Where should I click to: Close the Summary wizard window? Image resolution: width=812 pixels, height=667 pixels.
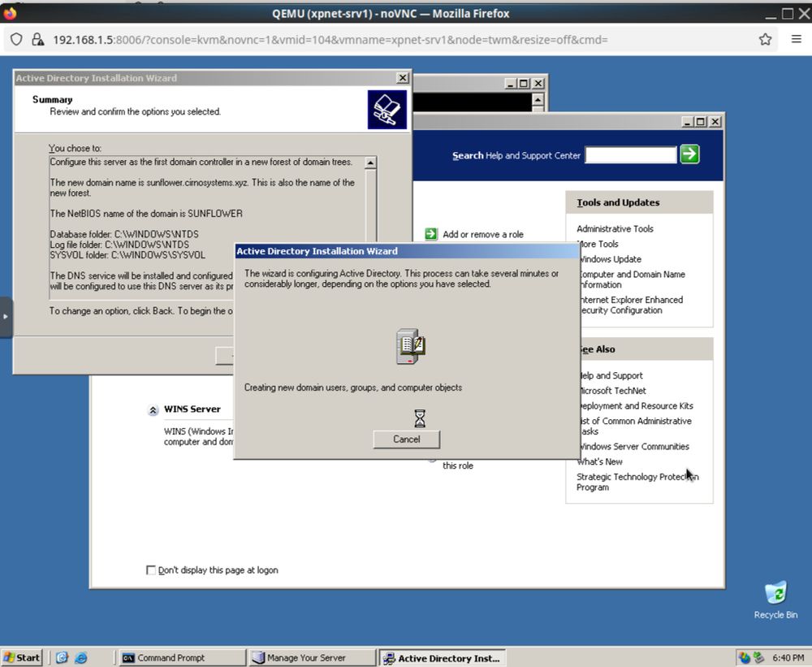click(x=403, y=78)
